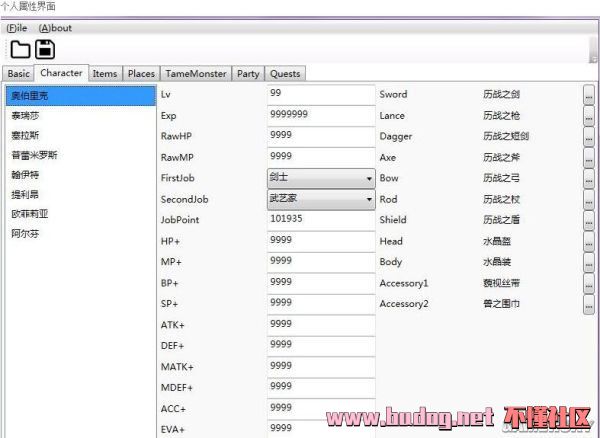This screenshot has width=600, height=438.
Task: Open the Sword browse ellipsis button
Action: [589, 94]
